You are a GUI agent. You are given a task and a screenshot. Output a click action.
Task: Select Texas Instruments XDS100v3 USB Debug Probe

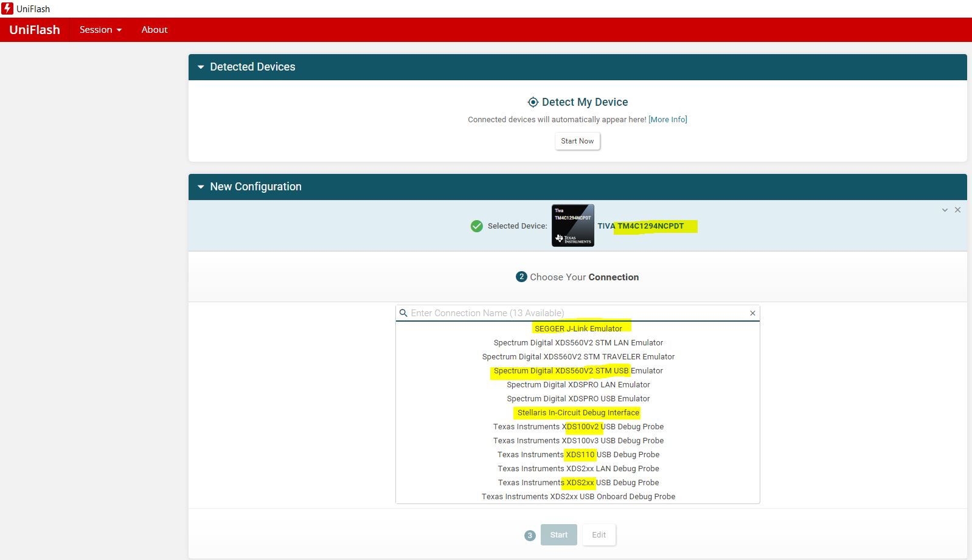[x=578, y=441]
